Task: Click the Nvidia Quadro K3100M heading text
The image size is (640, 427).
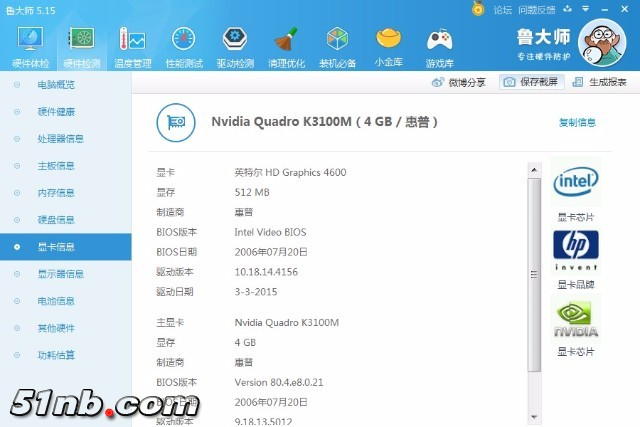Action: [324, 122]
